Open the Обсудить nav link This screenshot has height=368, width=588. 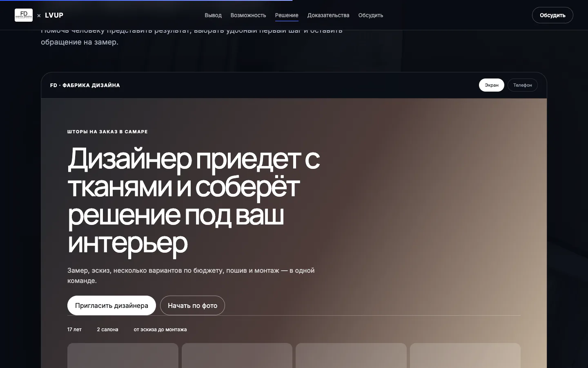click(371, 15)
